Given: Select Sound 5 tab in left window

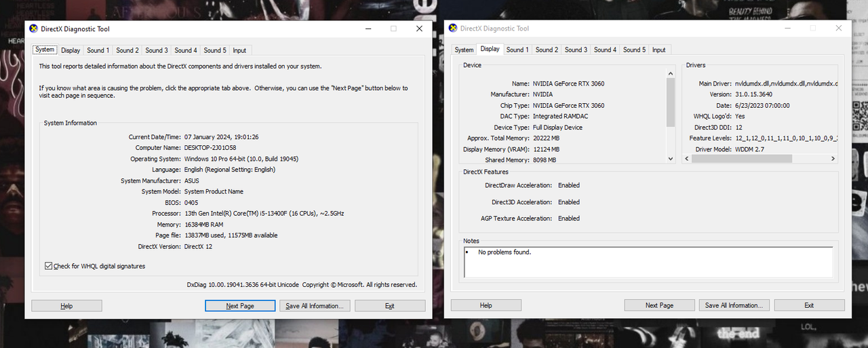Looking at the screenshot, I should point(214,50).
